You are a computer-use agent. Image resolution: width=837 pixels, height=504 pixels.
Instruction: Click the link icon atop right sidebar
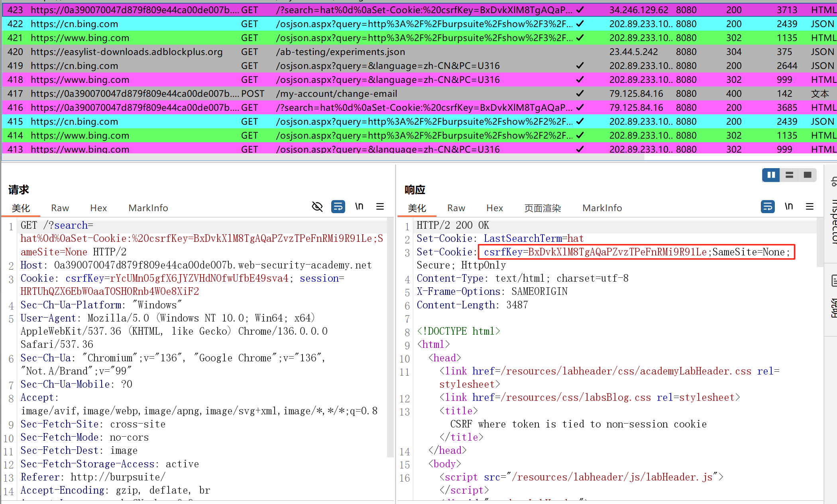click(x=834, y=182)
